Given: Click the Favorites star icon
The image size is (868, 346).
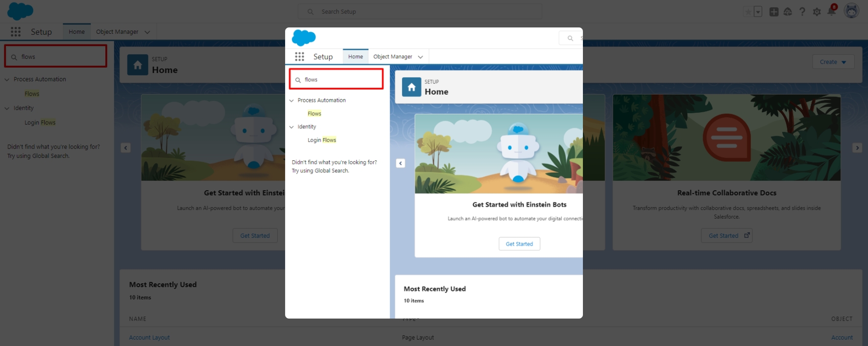Looking at the screenshot, I should (x=748, y=12).
